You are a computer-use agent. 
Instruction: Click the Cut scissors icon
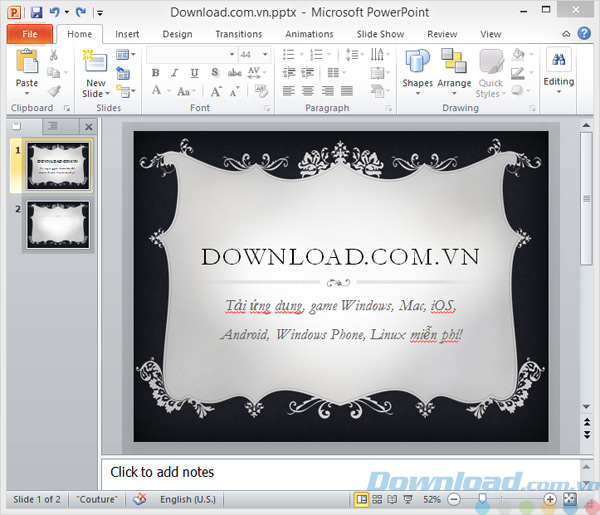coord(54,55)
